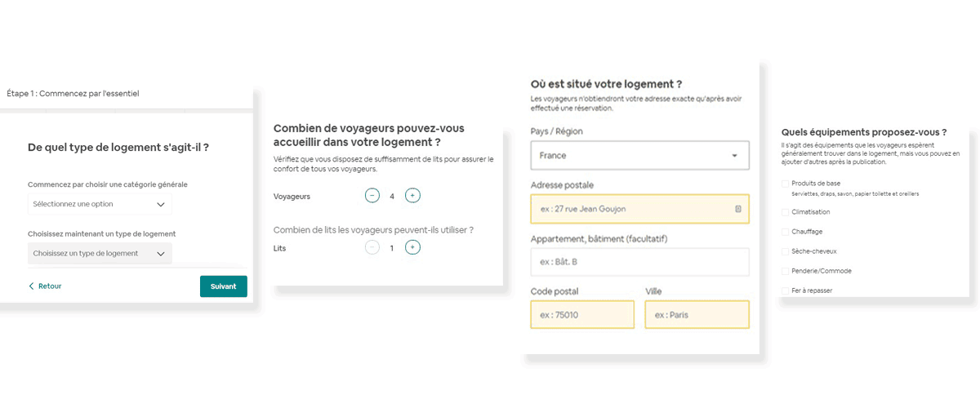Decrease the Voyageurs count with minus icon
This screenshot has width=980, height=408.
(372, 196)
